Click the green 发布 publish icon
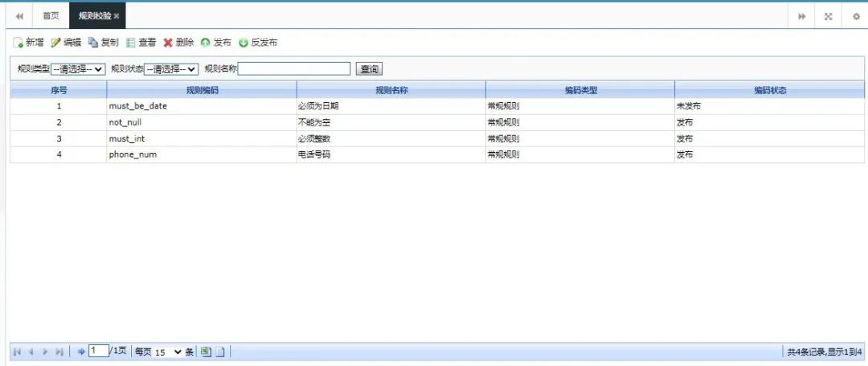The image size is (868, 366). point(206,43)
